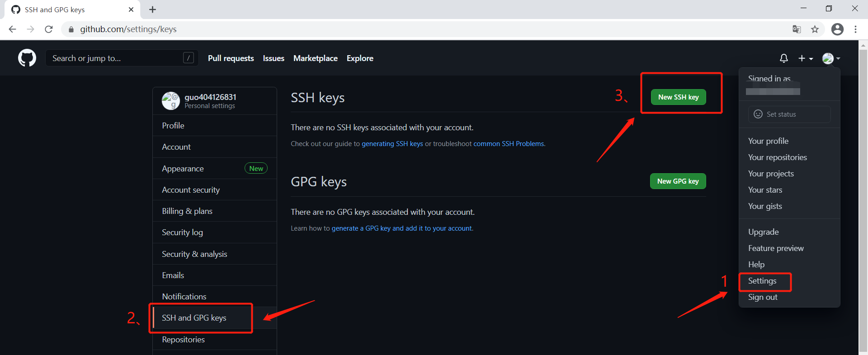Click the scrollbar up arrow
The height and width of the screenshot is (355, 868).
click(x=863, y=45)
